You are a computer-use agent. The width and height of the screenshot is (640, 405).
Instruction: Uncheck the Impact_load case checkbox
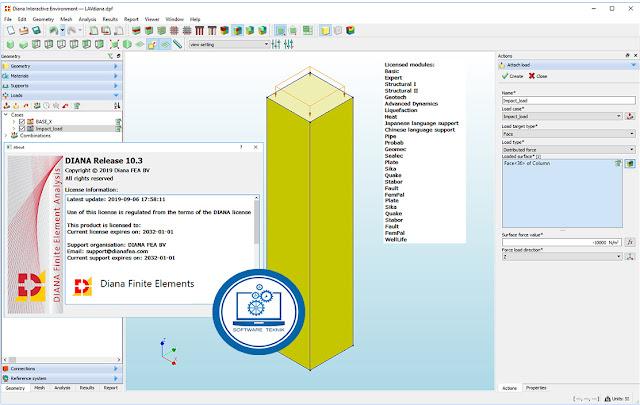22,129
